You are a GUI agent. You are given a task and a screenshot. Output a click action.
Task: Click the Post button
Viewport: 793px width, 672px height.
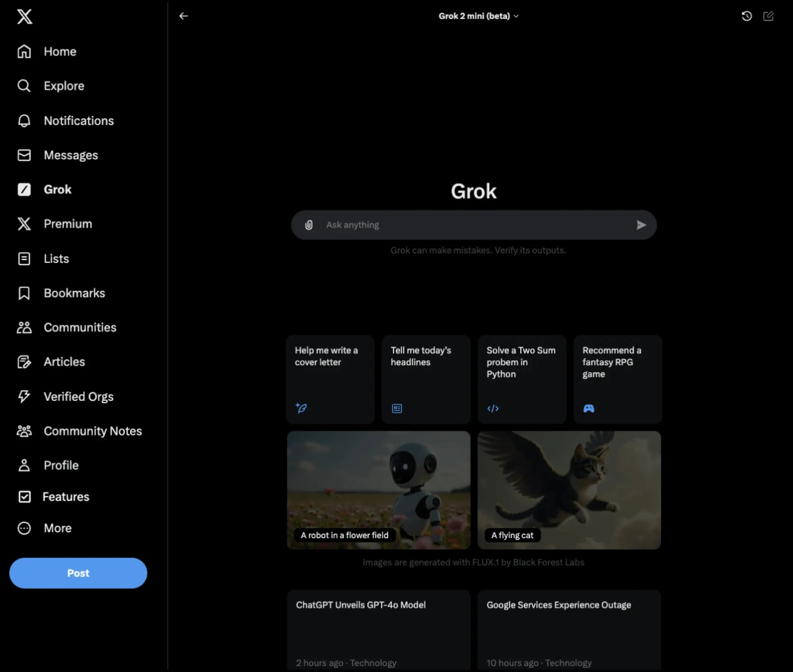[x=78, y=572]
